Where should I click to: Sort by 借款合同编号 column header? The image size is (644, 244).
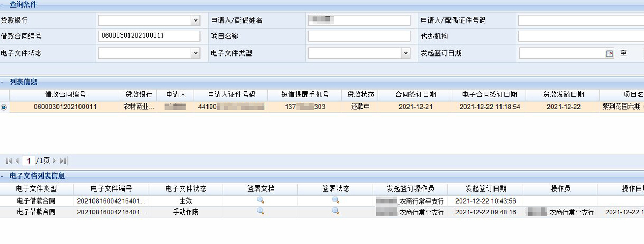[x=65, y=95]
